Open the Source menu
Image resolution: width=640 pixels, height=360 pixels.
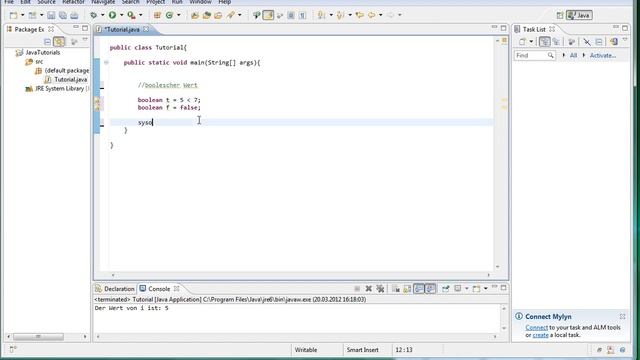tap(46, 2)
